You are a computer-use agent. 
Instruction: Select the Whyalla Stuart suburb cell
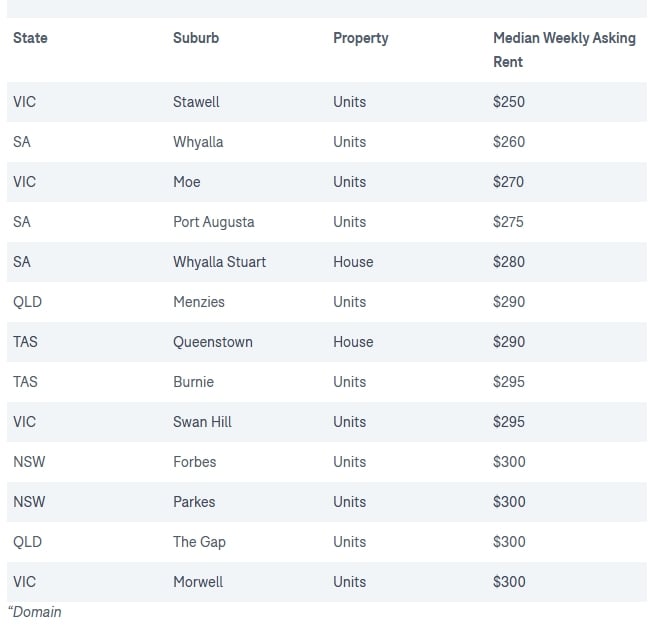[x=219, y=262]
